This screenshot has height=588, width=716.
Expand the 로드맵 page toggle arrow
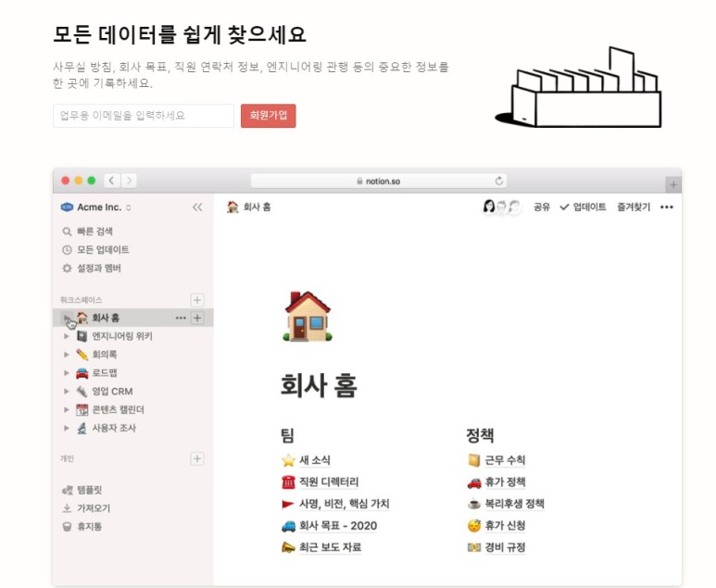tap(67, 372)
